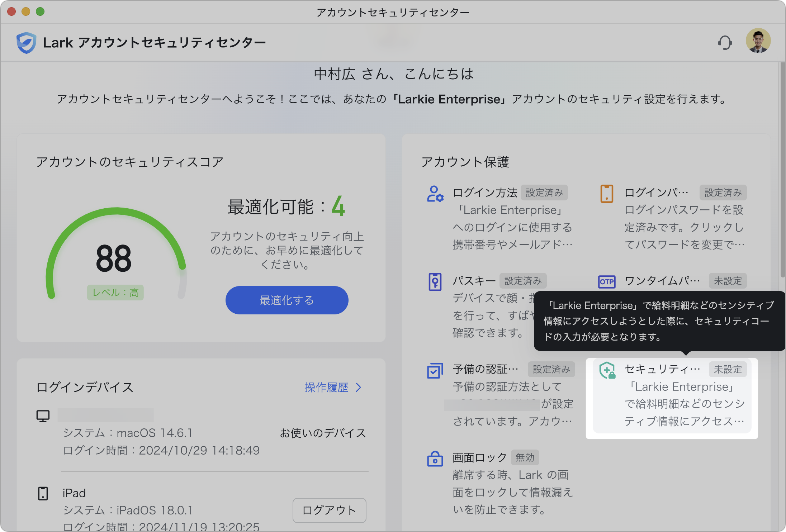Click the 未設定 badge on ワンタイムパスワード
The image size is (786, 532).
(728, 281)
